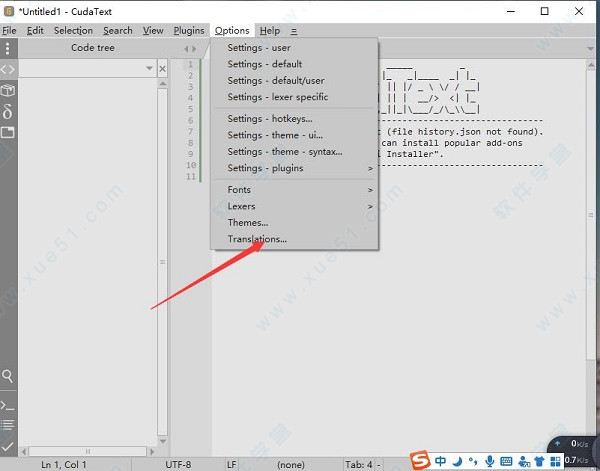Click the Sogou S input method icon
Viewport: 600px width, 471px height.
click(x=421, y=460)
